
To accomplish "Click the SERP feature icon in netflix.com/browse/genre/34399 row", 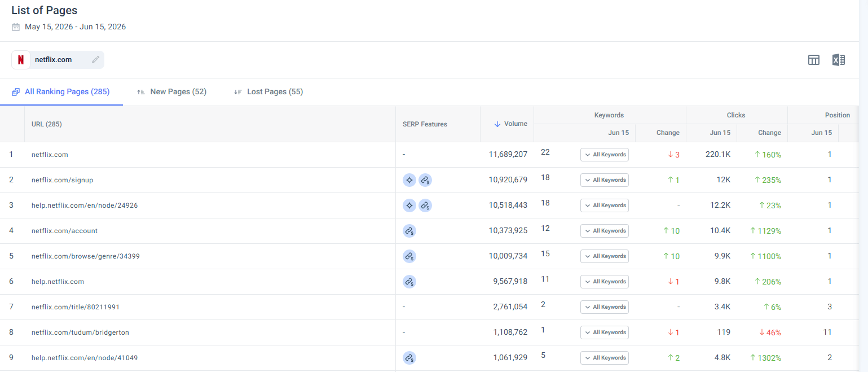I will coord(409,256).
